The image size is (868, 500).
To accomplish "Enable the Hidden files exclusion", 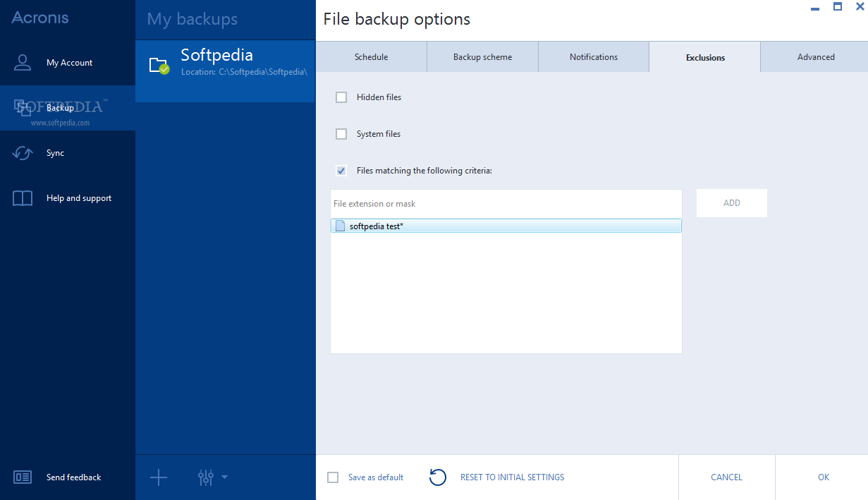I will [x=341, y=97].
